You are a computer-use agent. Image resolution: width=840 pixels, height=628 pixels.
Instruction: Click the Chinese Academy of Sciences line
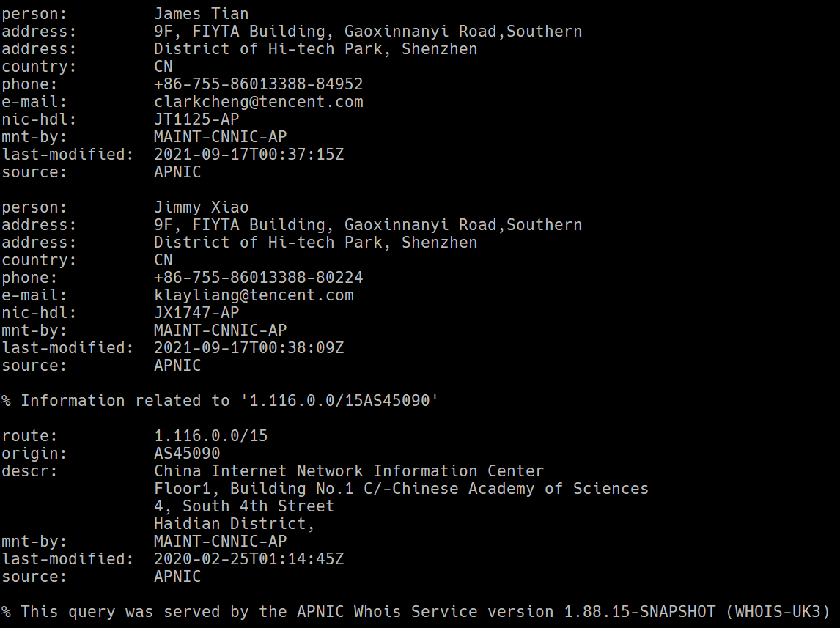coord(401,488)
